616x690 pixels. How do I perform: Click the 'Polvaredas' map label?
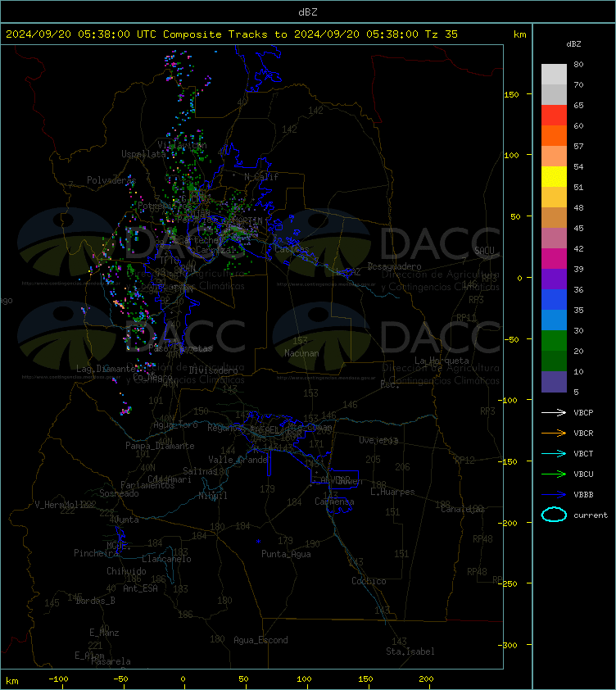[x=111, y=180]
